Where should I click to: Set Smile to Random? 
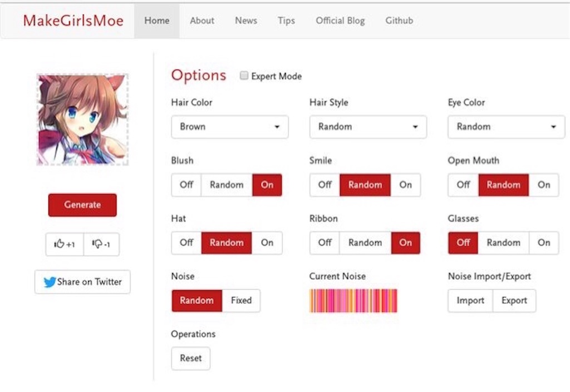365,185
